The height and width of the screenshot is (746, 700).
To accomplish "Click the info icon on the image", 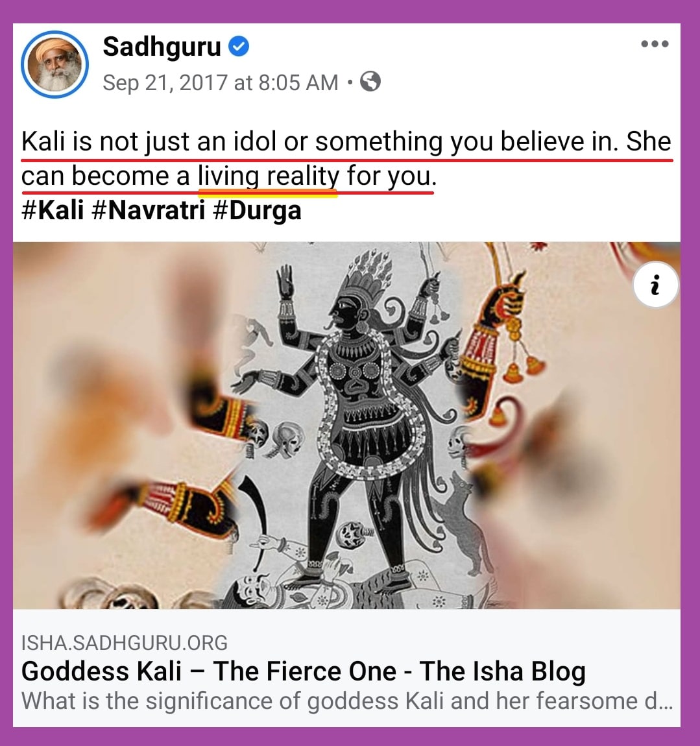I will (x=655, y=285).
